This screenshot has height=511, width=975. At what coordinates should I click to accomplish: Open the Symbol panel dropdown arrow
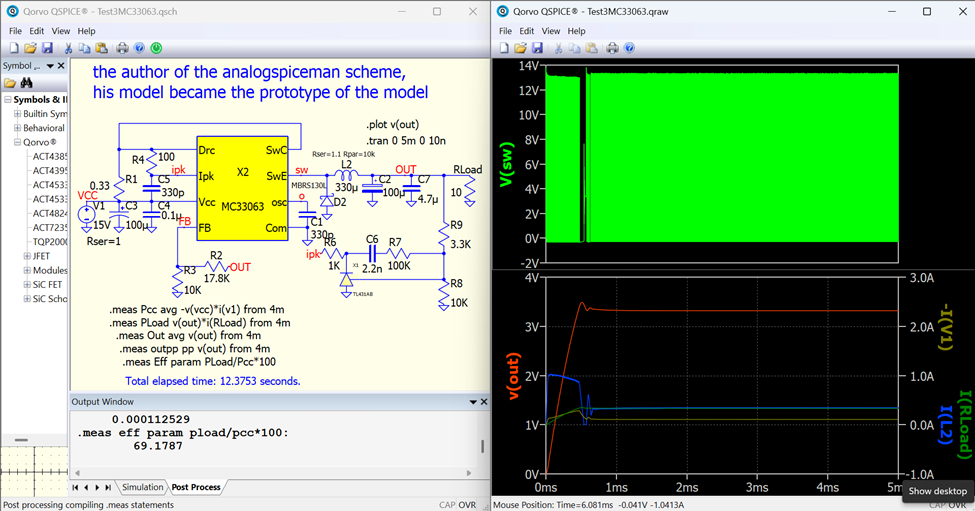50,66
